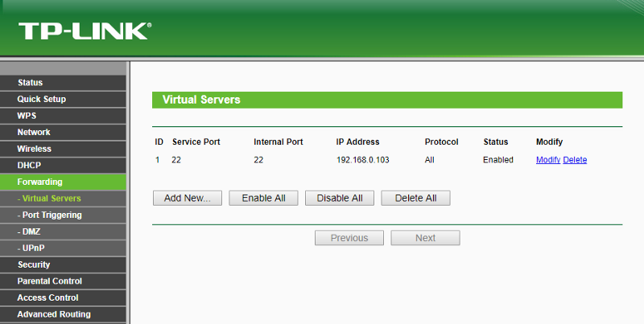Image resolution: width=644 pixels, height=324 pixels.
Task: Open Parental Control settings
Action: tap(63, 281)
